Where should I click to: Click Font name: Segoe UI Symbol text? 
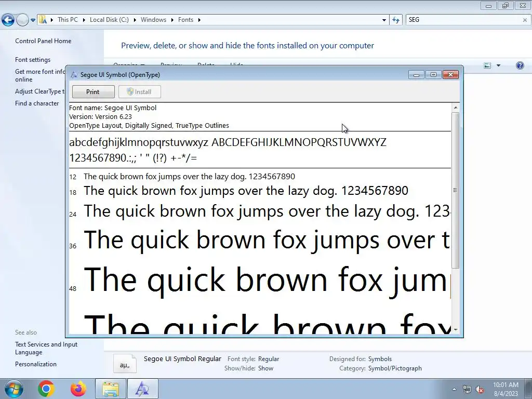pyautogui.click(x=113, y=108)
